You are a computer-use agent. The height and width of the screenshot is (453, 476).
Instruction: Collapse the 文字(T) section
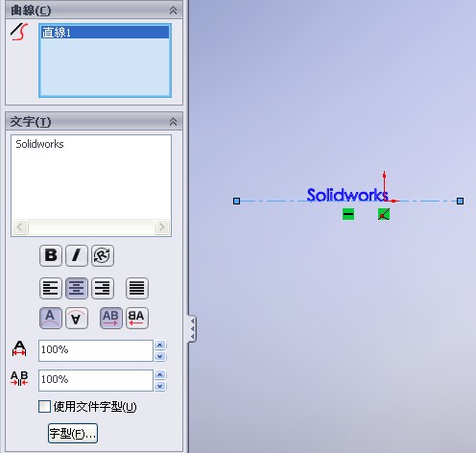[x=173, y=122]
